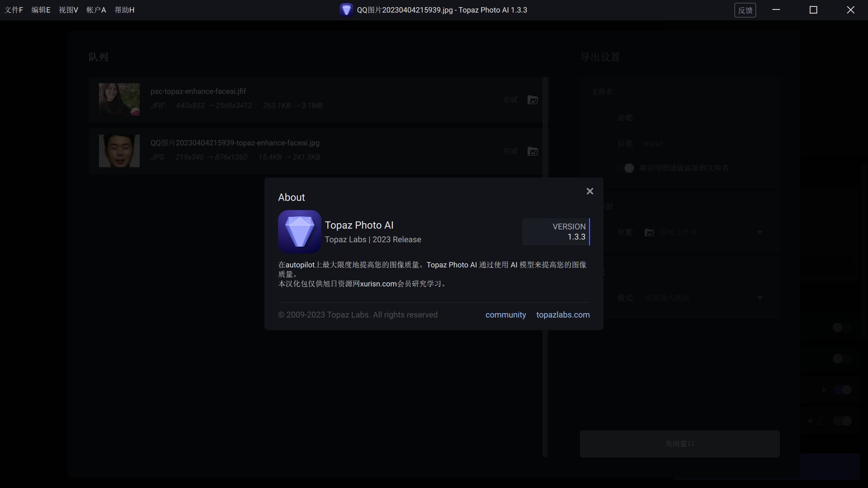Open the 帐户A menu
The height and width of the screenshot is (488, 868).
[x=96, y=10]
